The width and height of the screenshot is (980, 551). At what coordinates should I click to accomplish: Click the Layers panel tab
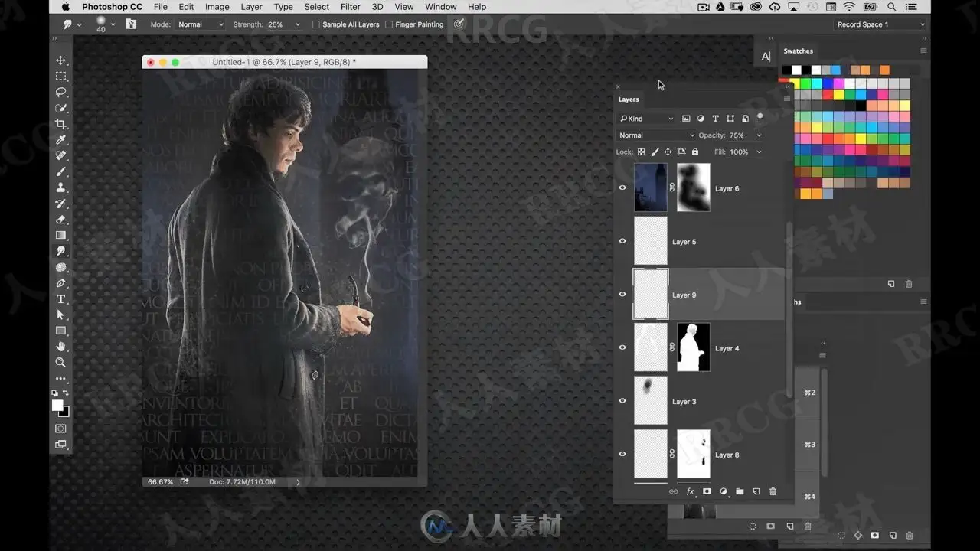tap(629, 99)
